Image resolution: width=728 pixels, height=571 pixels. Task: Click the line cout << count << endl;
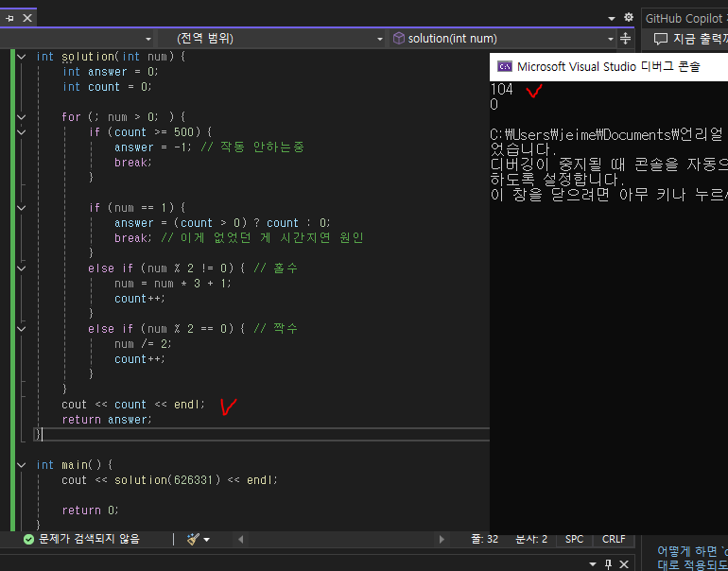coord(133,405)
